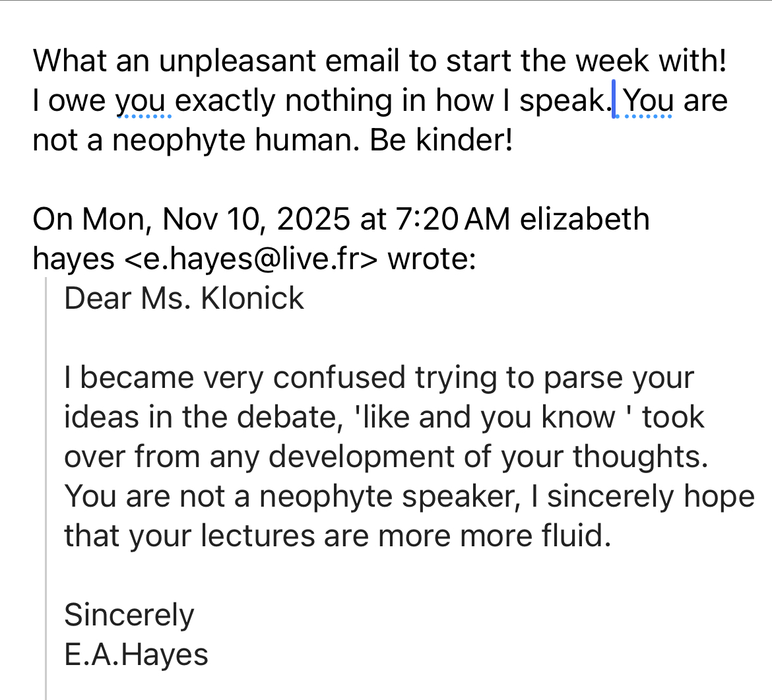Place cursor before "What" at reply start
772x700 pixels.
[34, 61]
